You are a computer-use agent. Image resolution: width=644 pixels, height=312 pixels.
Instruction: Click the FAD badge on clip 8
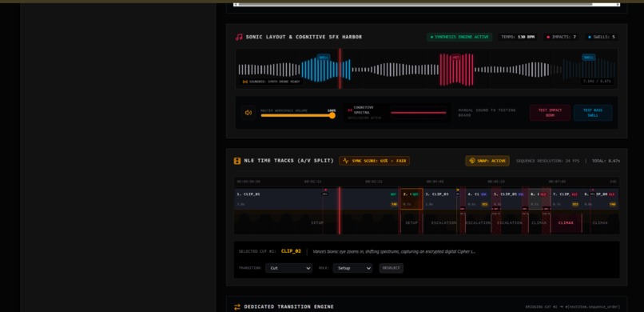[x=612, y=204]
